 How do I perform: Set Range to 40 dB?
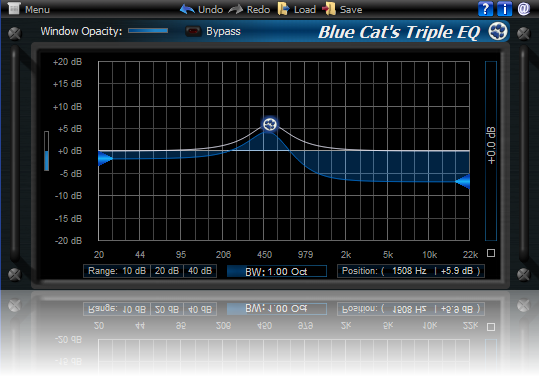[200, 271]
